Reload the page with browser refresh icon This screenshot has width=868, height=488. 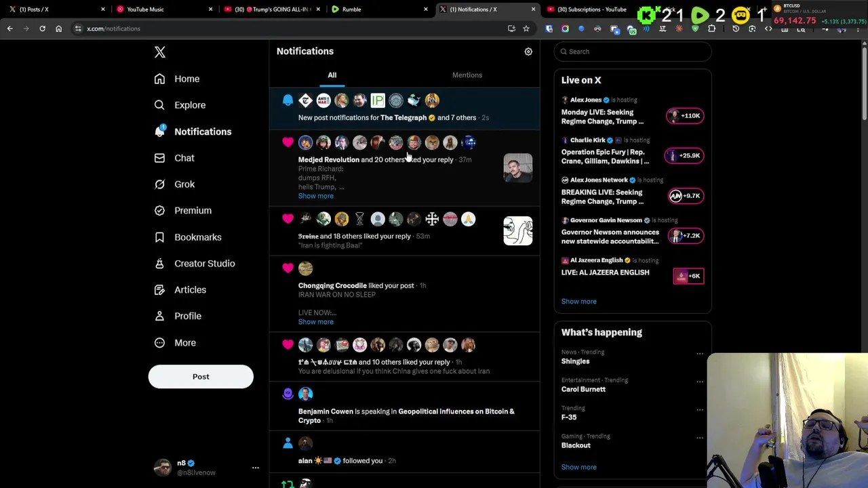(x=42, y=28)
